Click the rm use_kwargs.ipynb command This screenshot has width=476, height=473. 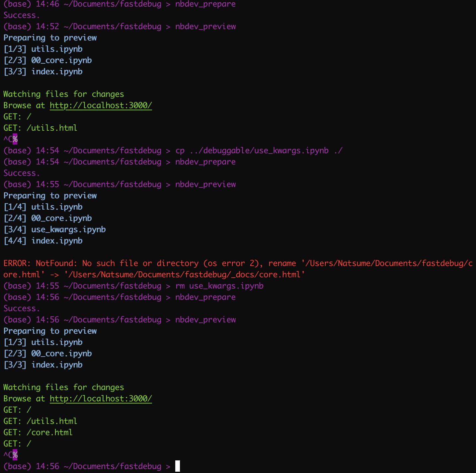[x=219, y=286]
